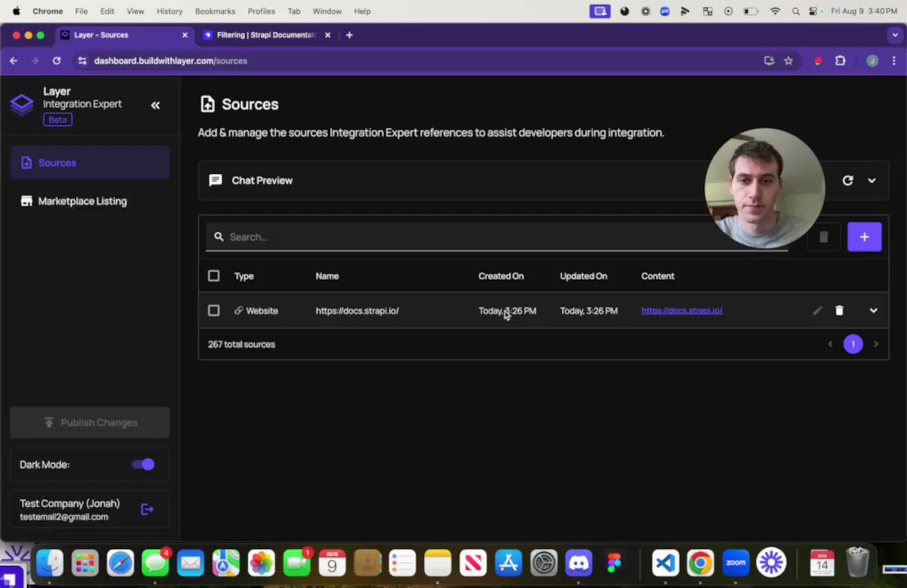Click the webcam video bubble
The height and width of the screenshot is (588, 907).
tap(764, 188)
